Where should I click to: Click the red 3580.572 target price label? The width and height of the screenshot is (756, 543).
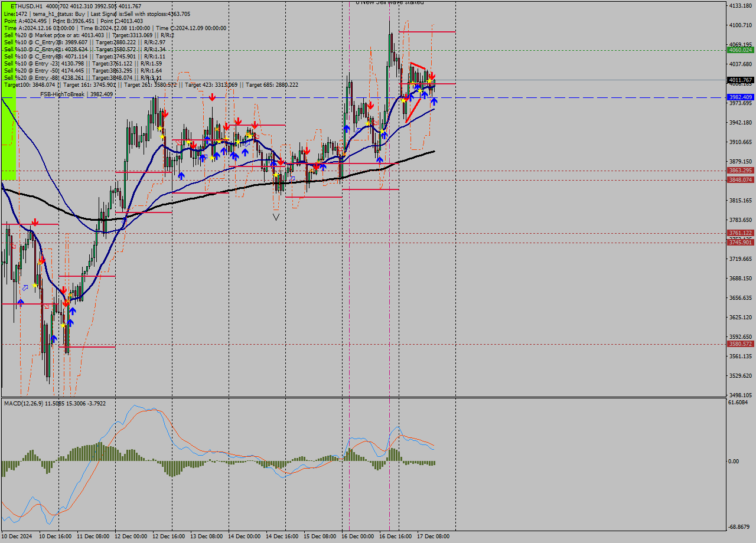739,343
